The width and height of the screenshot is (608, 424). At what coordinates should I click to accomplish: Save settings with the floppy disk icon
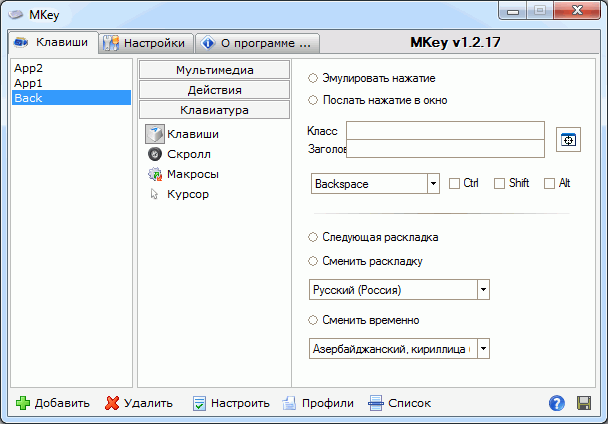[584, 403]
